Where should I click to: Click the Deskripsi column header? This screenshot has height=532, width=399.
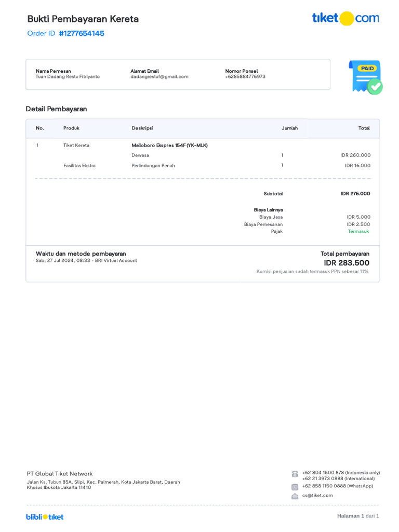click(x=142, y=128)
